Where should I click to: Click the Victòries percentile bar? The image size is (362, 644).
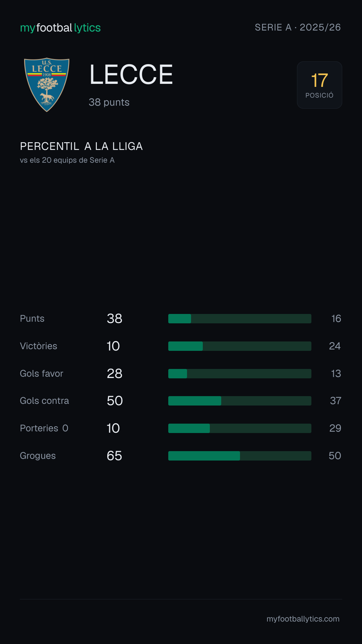240,346
